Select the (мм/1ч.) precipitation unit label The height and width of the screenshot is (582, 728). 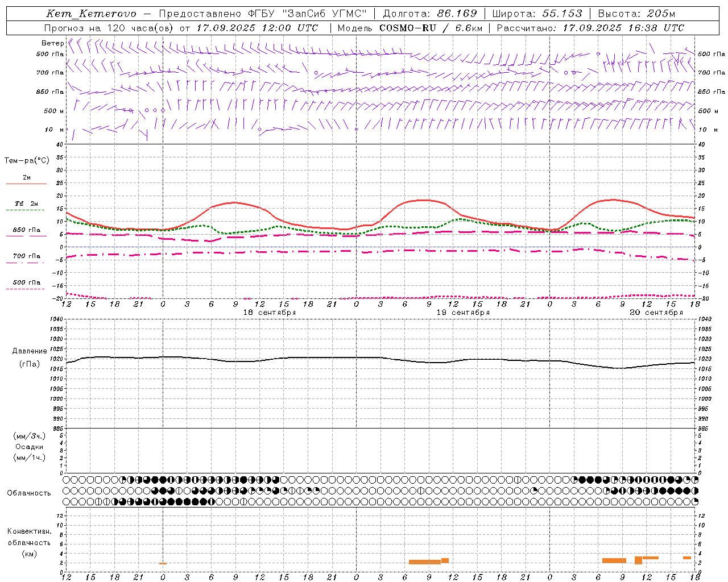click(30, 458)
